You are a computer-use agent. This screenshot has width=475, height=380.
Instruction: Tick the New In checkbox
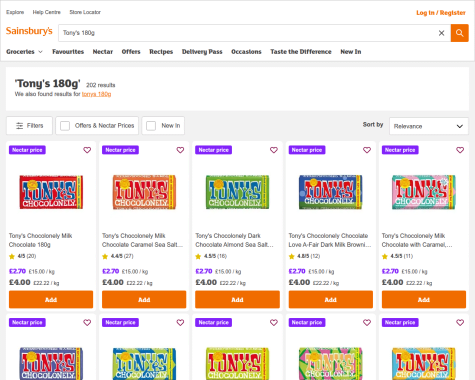click(151, 126)
